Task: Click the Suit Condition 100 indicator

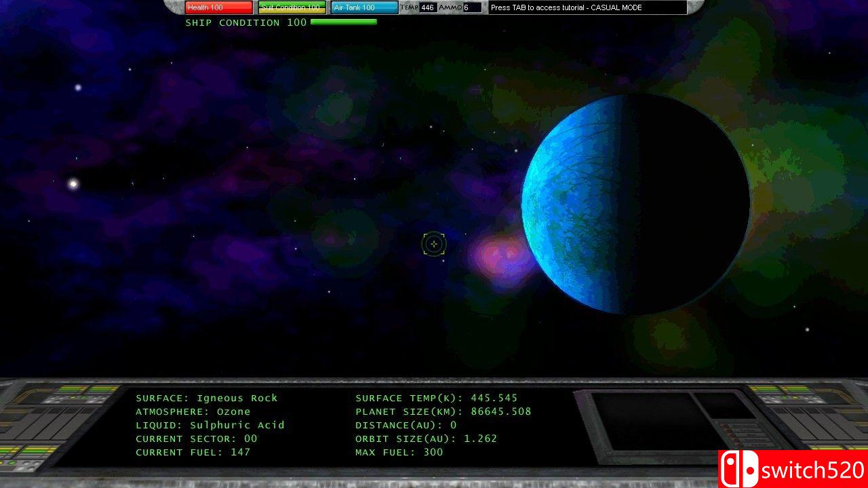Action: coord(291,7)
